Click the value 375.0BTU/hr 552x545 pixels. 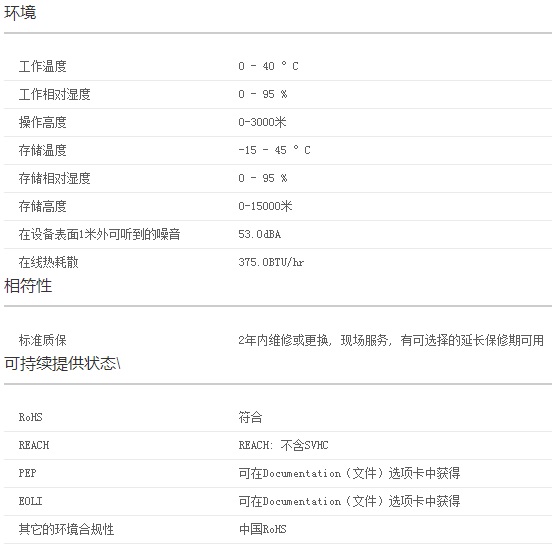271,262
